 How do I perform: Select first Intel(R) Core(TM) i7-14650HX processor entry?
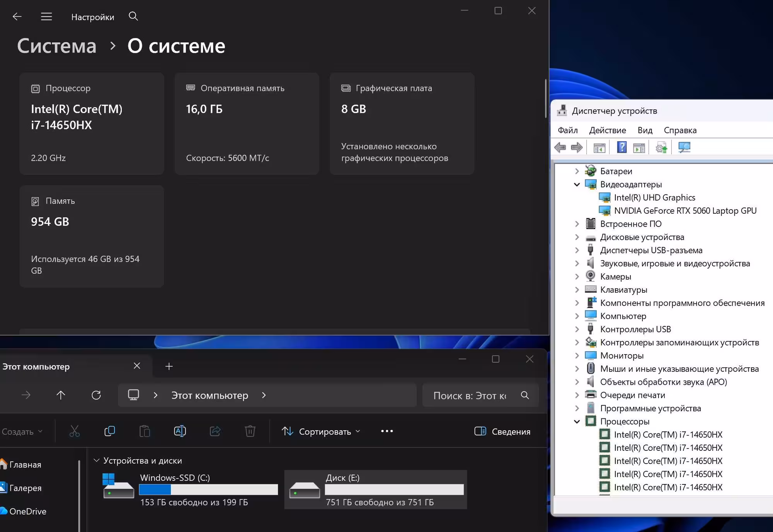point(668,435)
